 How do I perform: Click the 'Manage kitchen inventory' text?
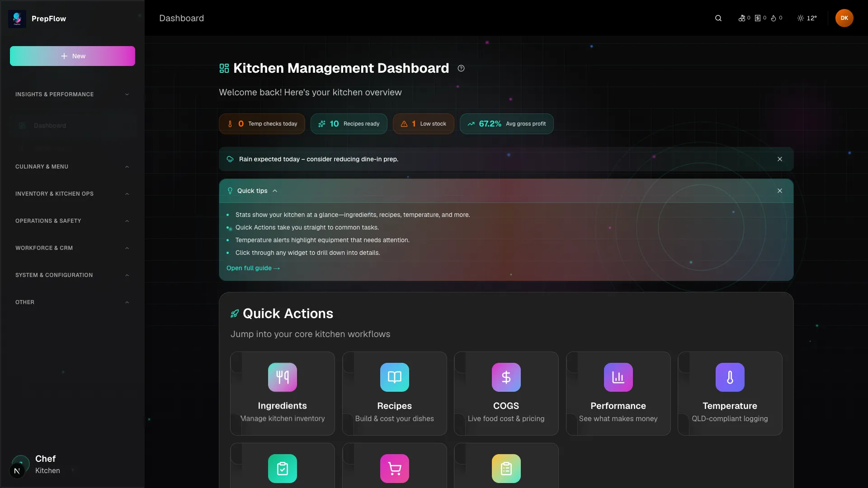pos(283,418)
